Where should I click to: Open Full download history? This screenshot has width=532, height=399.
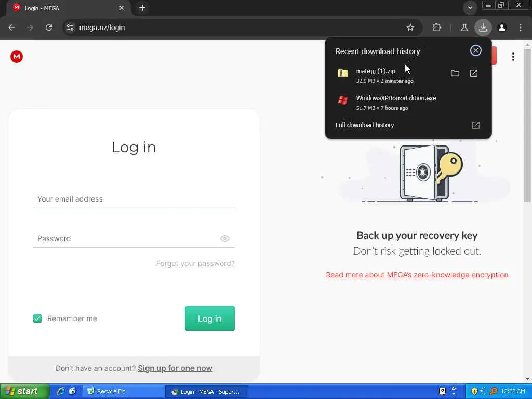tap(365, 125)
